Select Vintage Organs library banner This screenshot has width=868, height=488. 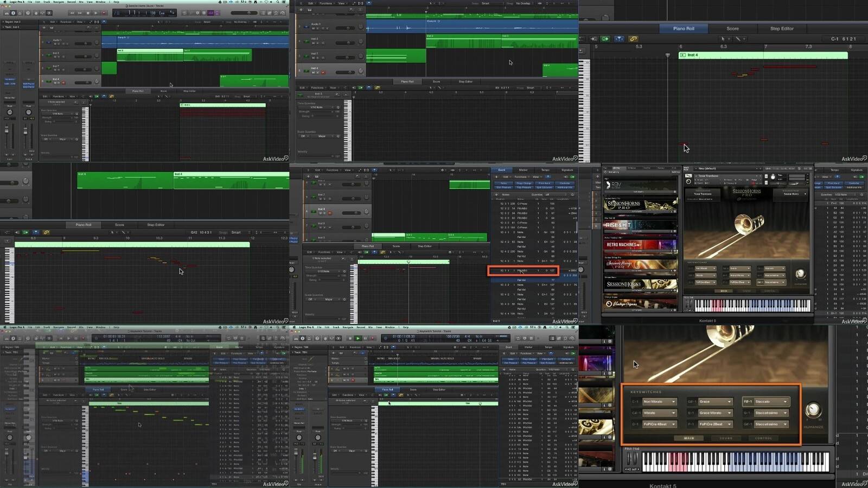(x=640, y=304)
